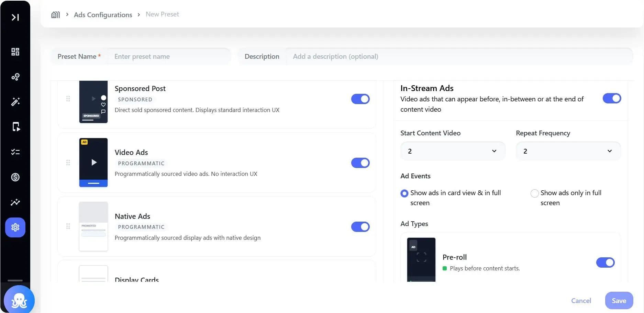The height and width of the screenshot is (313, 644).
Task: Navigate to Ads Configurations breadcrumb
Action: point(103,15)
